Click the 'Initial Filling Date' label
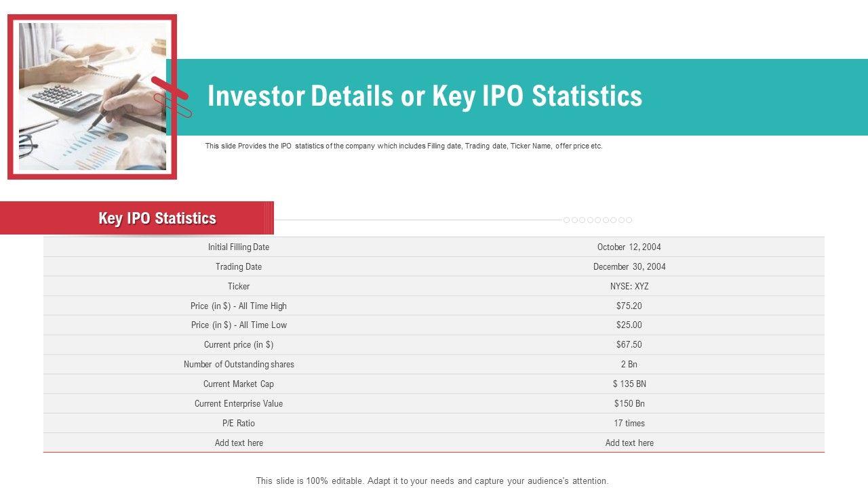The height and width of the screenshot is (488, 868). [x=239, y=247]
